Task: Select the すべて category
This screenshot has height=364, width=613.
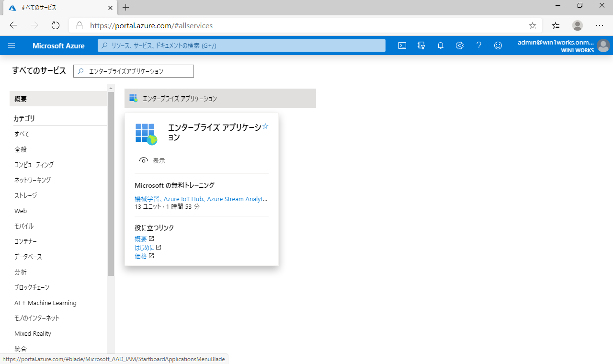Action: (22, 134)
